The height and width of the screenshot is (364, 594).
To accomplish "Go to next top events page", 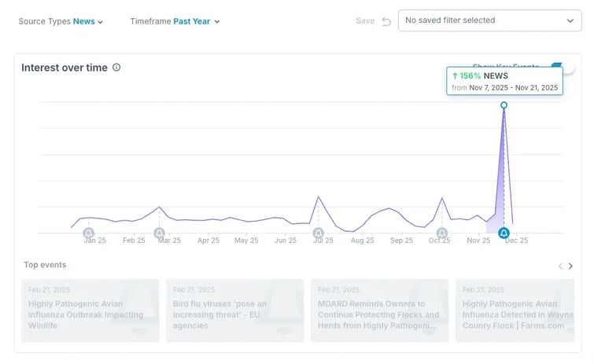I will point(571,267).
